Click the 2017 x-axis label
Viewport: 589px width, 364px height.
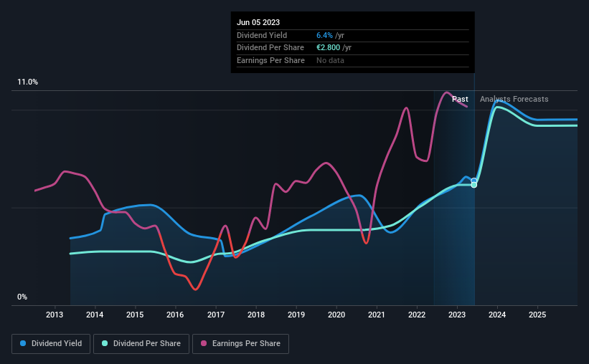(x=216, y=315)
